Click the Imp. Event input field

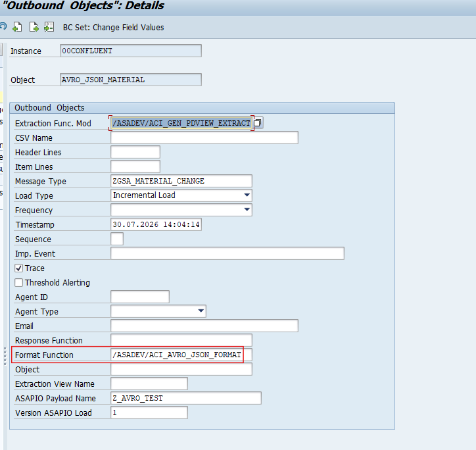click(x=227, y=253)
